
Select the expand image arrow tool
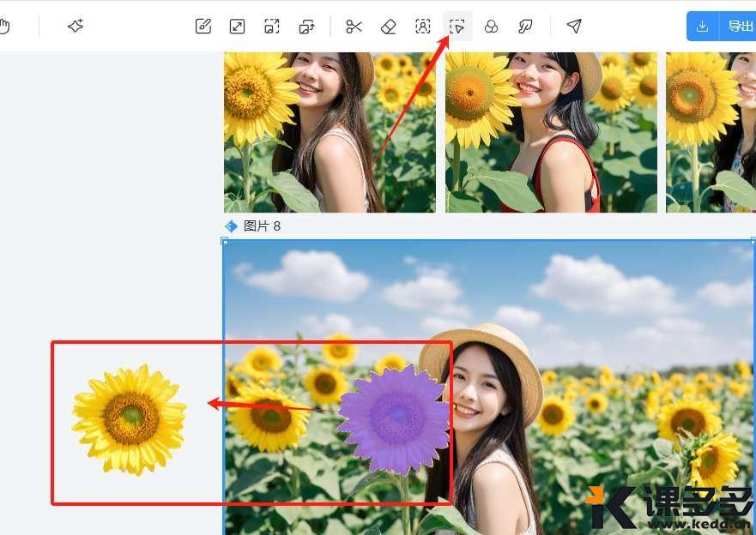click(x=238, y=27)
